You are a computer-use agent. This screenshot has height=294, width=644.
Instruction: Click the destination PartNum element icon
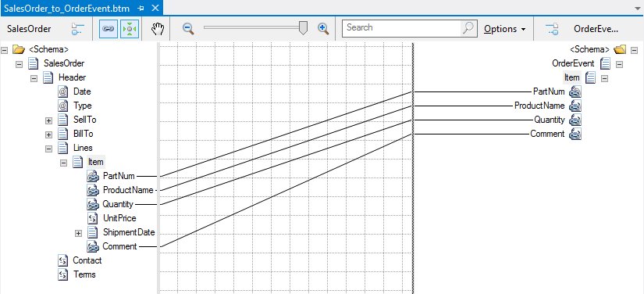point(575,91)
